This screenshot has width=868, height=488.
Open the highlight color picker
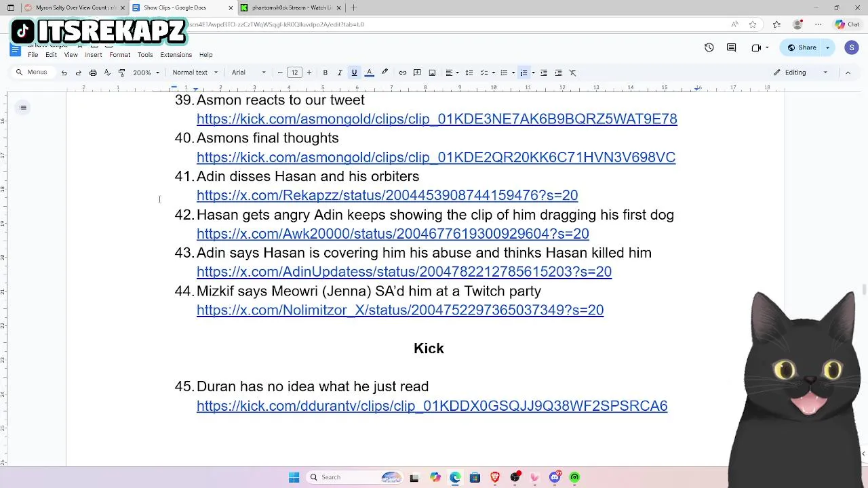click(384, 73)
